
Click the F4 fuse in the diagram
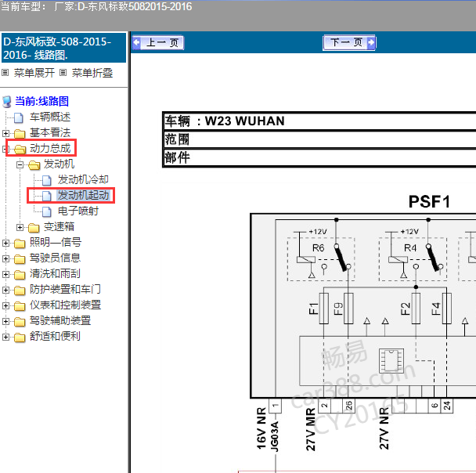coord(446,309)
